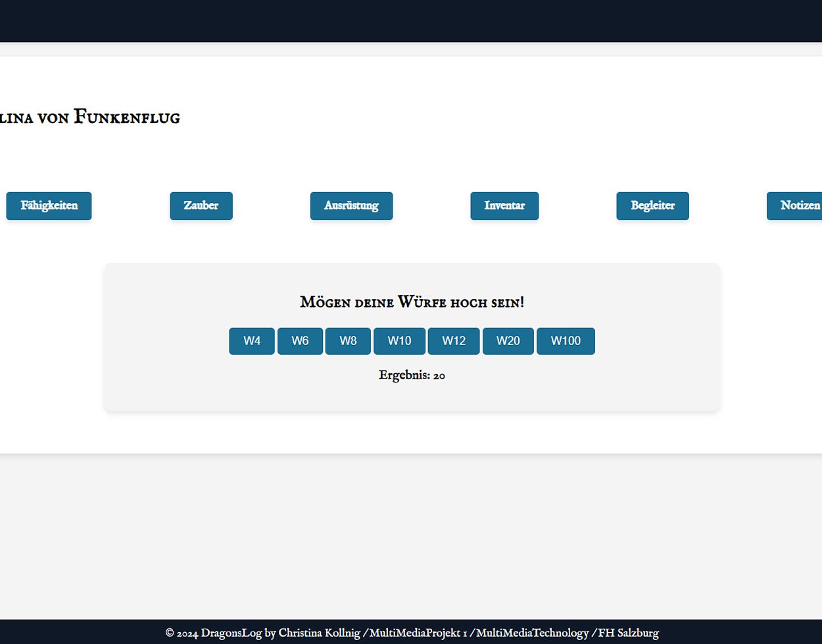Image resolution: width=822 pixels, height=644 pixels.
Task: Click the Ergebnis: 20 result text
Action: [412, 376]
